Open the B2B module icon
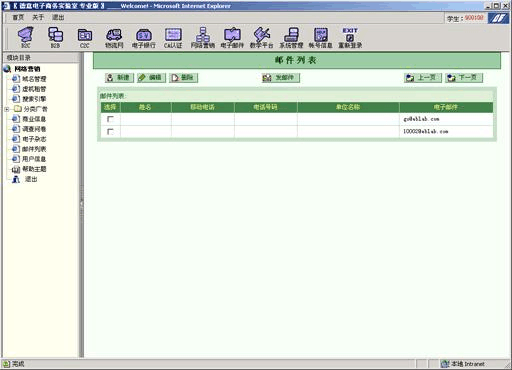Viewport: 512px width, 370px height. [55, 37]
